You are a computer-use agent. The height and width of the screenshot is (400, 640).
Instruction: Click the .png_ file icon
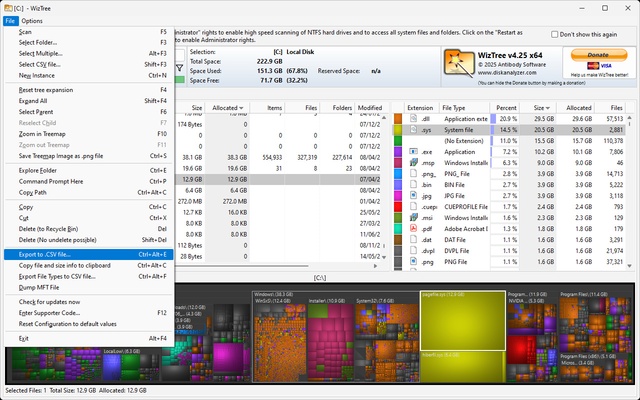tap(413, 174)
